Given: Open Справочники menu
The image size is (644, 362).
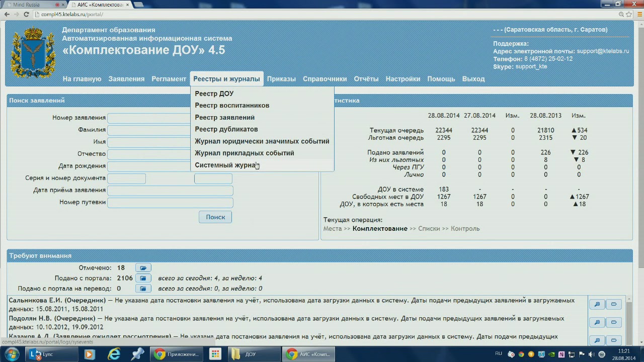Looking at the screenshot, I should click(x=325, y=79).
